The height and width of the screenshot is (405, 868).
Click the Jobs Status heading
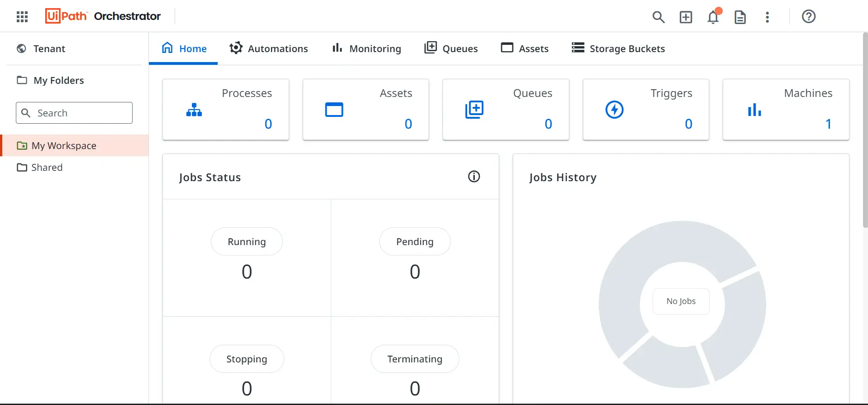coord(210,177)
